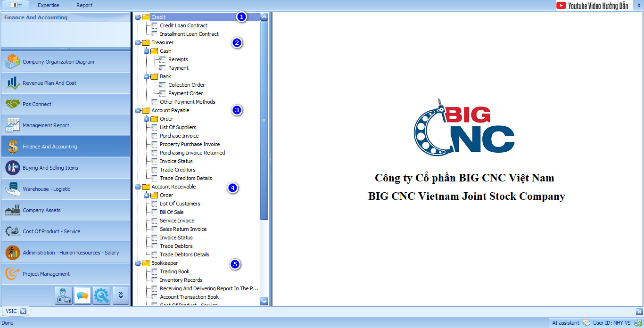Image resolution: width=644 pixels, height=328 pixels.
Task: Click the settings gear icon in sidebar footer
Action: [101, 295]
